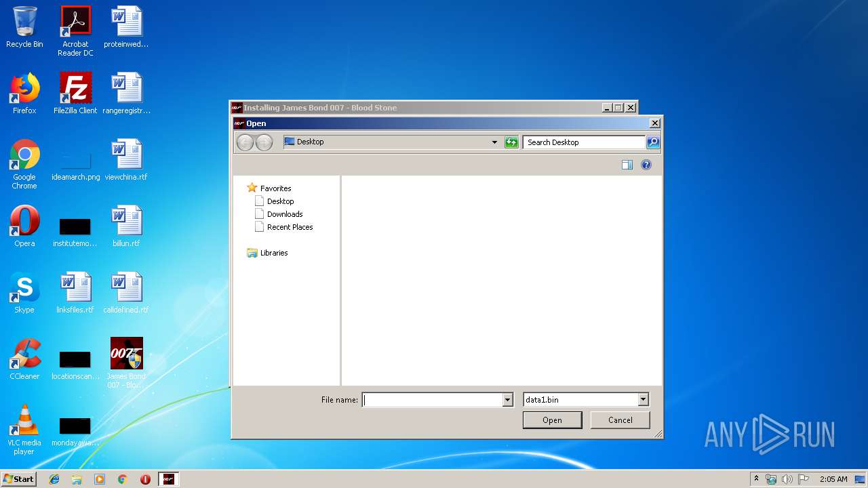Image resolution: width=868 pixels, height=488 pixels.
Task: Show hidden system tray icons
Action: click(x=756, y=479)
